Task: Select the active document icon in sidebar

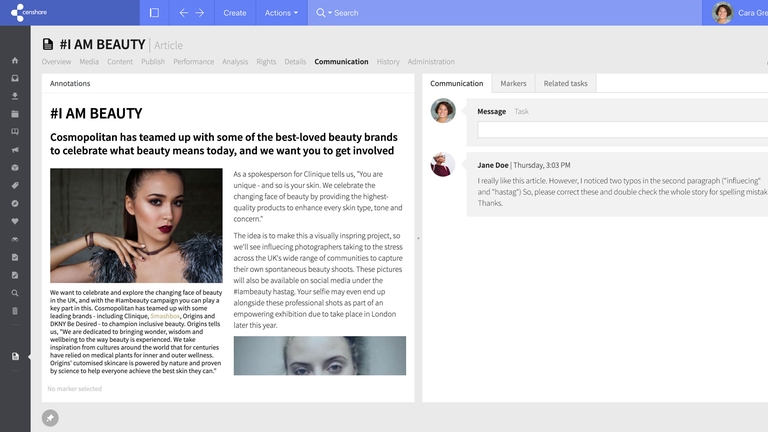Action: 15,356
